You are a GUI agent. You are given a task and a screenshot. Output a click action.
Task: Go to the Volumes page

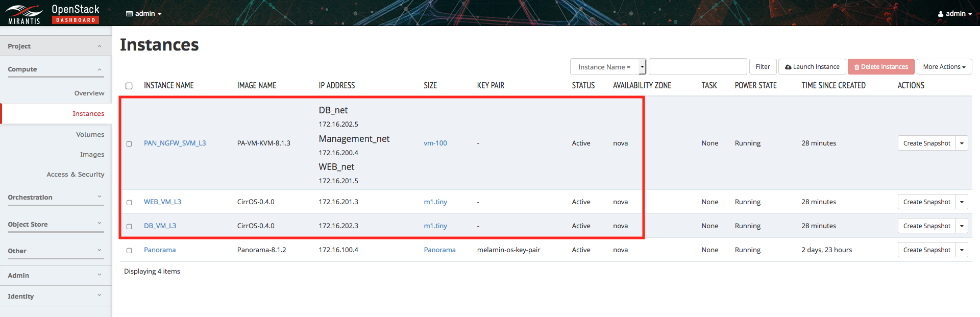90,135
